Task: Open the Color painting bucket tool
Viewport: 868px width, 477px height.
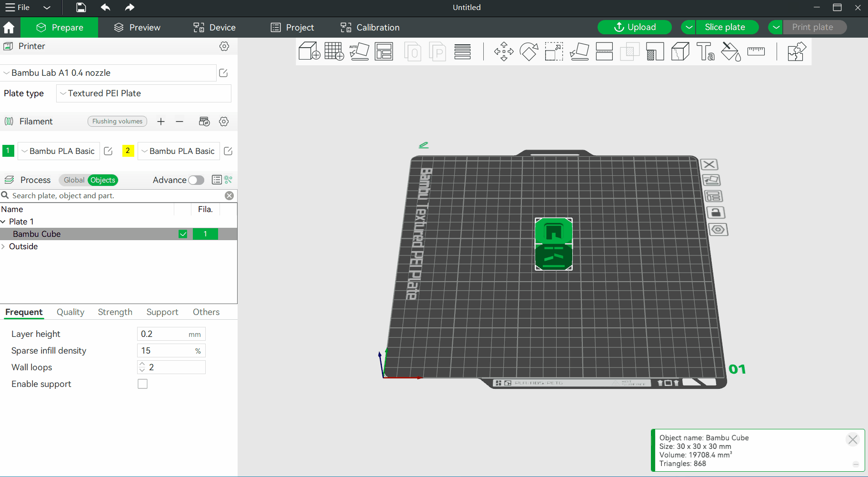Action: coord(731,51)
